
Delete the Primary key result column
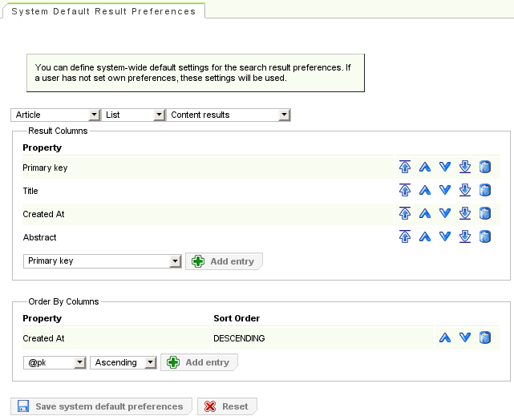tap(484, 168)
